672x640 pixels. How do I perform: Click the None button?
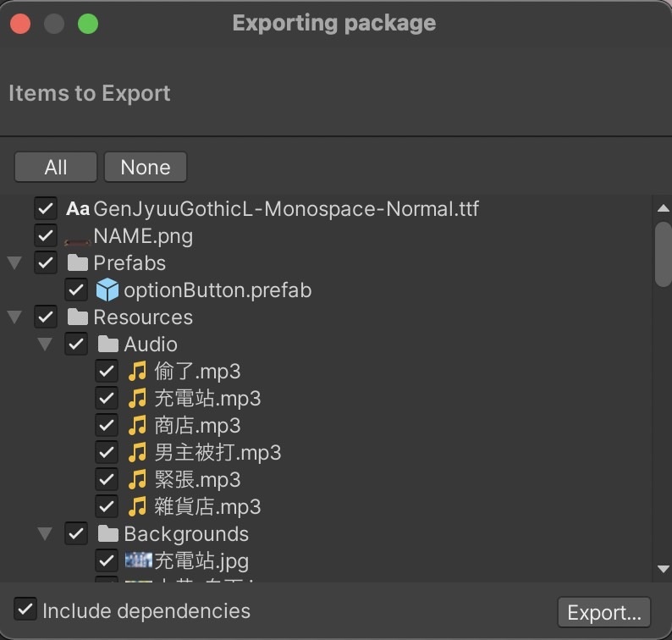[x=146, y=167]
